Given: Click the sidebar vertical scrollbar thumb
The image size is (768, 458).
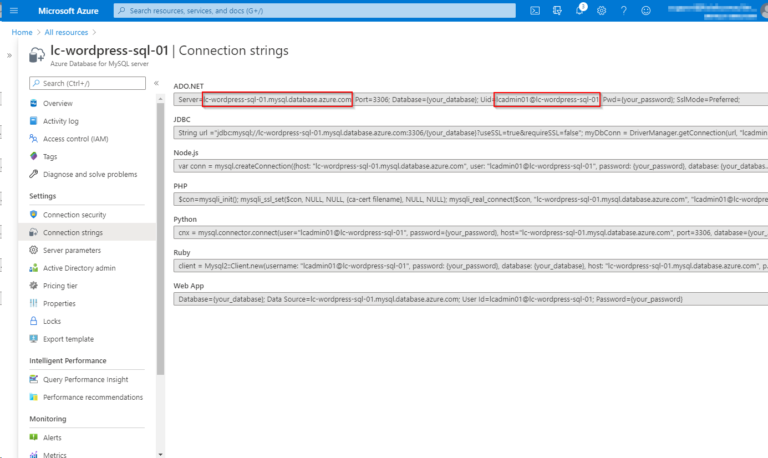Looking at the screenshot, I should 160,239.
